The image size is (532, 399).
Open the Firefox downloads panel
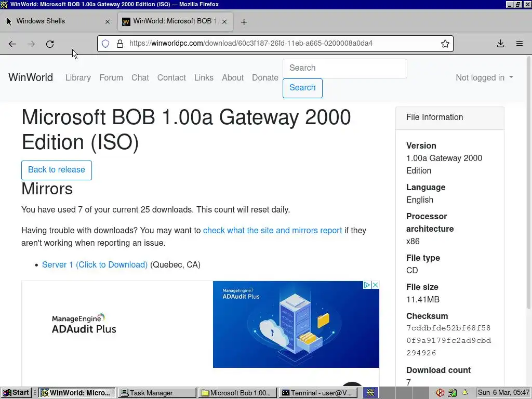[x=500, y=44]
